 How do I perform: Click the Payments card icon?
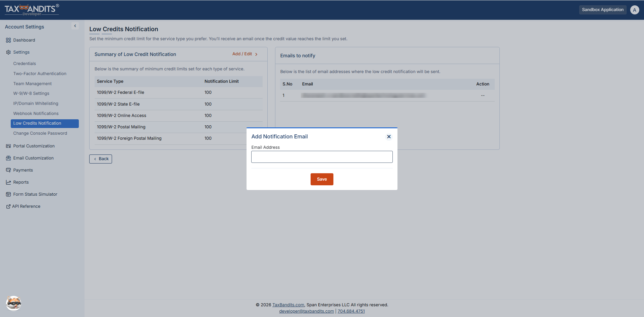click(8, 170)
